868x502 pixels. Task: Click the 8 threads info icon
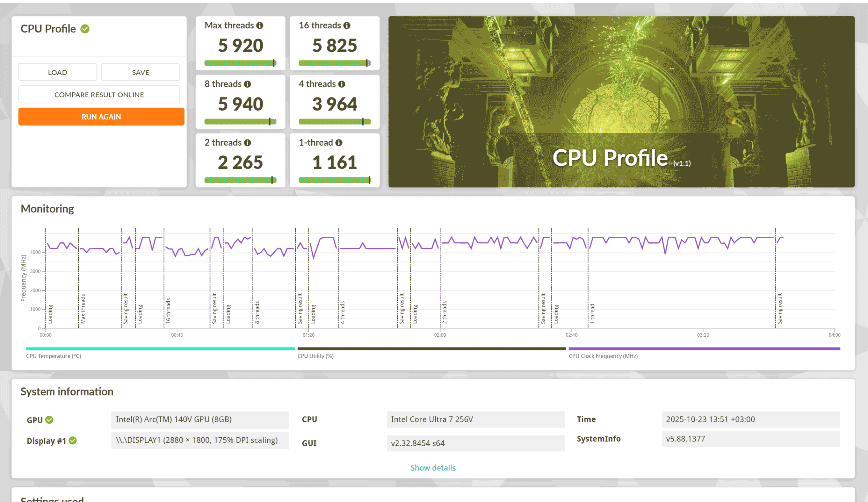(247, 84)
